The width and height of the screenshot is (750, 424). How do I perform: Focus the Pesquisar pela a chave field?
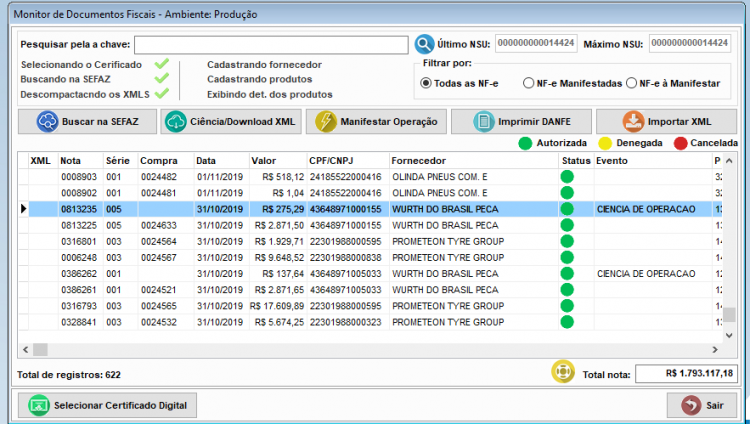271,45
